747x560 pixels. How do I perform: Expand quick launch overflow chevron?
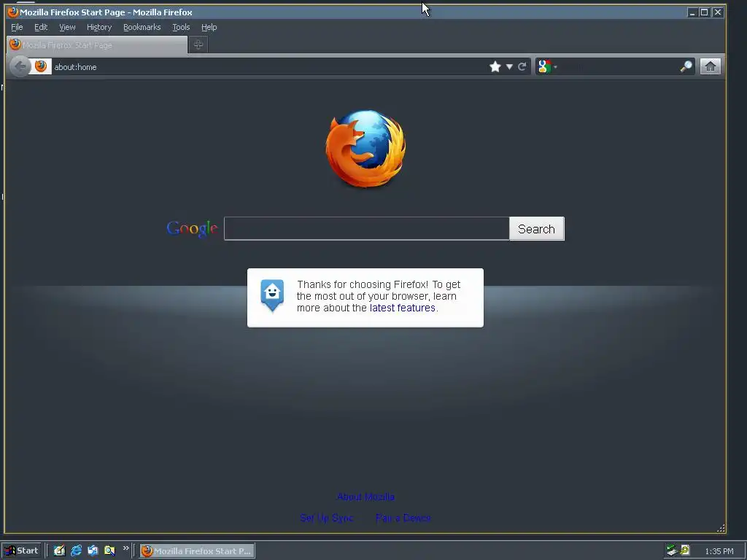[x=125, y=548]
